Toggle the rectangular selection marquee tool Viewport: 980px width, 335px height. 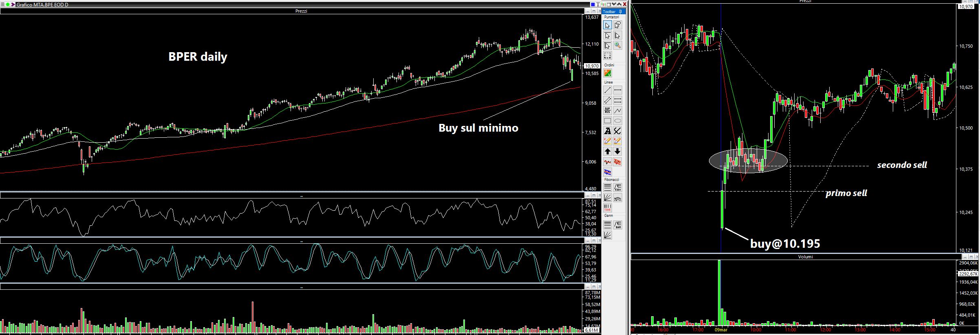tap(607, 56)
